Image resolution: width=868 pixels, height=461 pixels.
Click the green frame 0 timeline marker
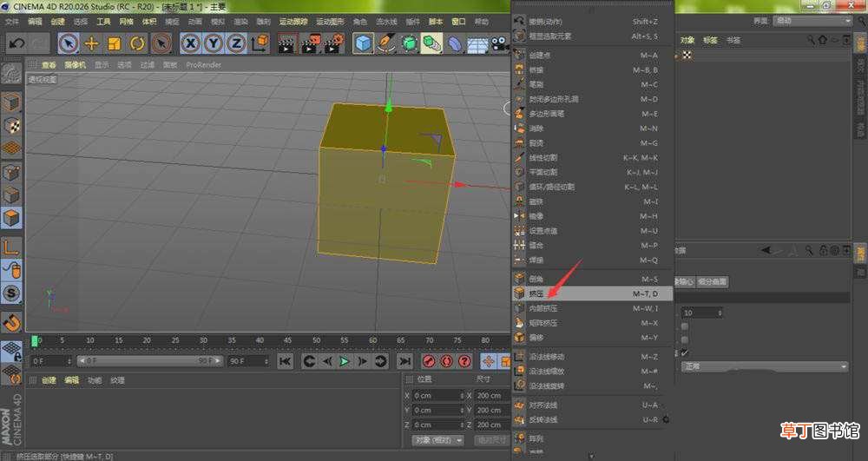click(35, 340)
